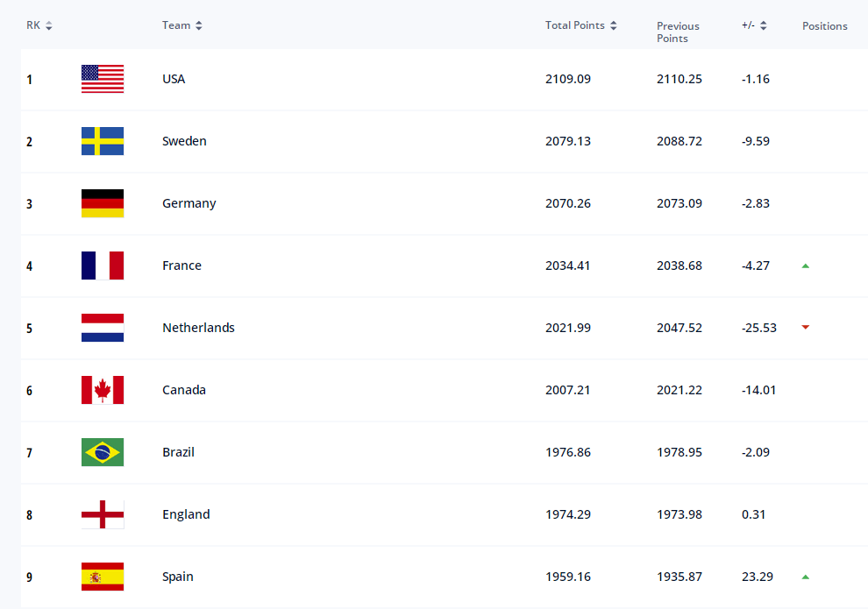Click the France flag icon

point(103,266)
